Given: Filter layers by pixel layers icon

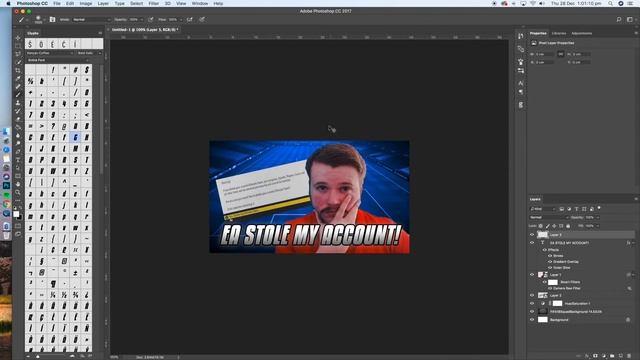Looking at the screenshot, I should click(562, 209).
